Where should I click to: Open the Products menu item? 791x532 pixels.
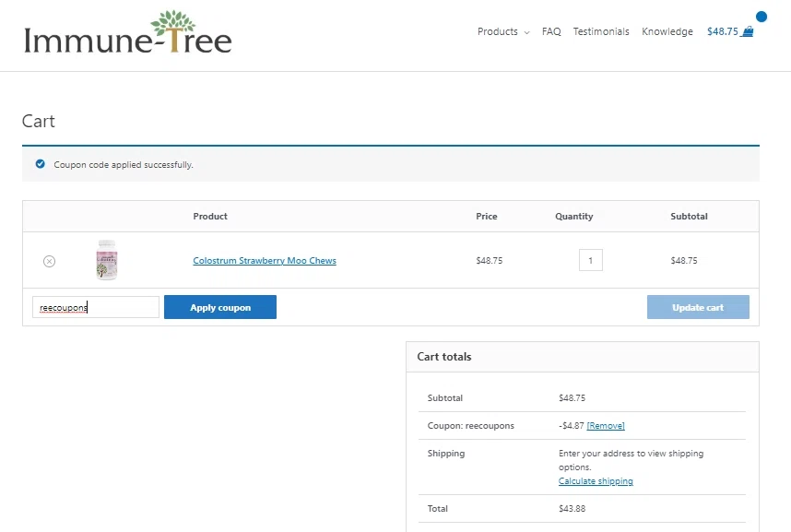click(498, 31)
